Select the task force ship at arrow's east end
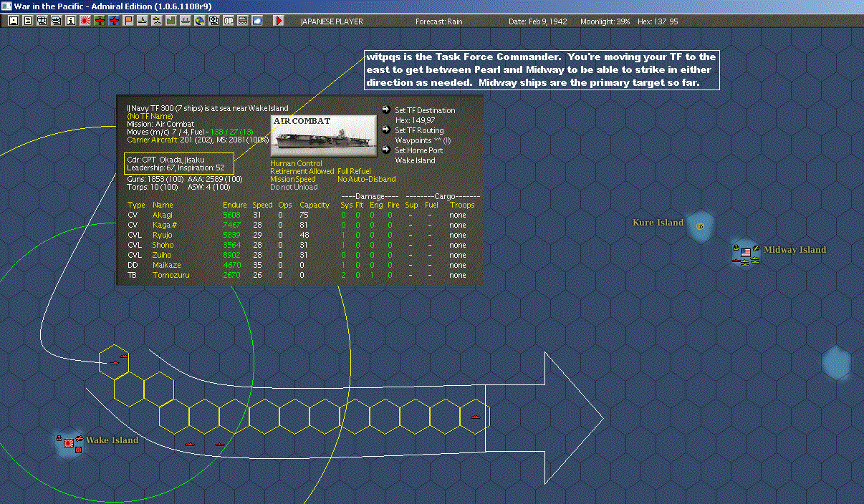Image resolution: width=864 pixels, height=504 pixels. [x=475, y=416]
